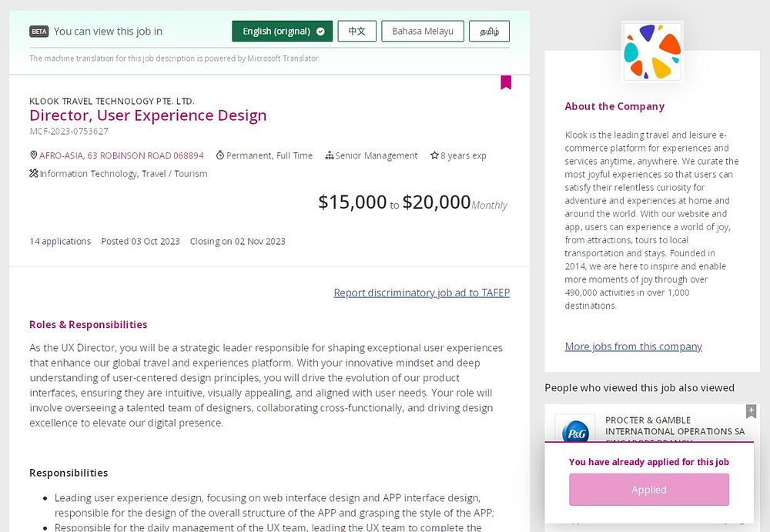Click the tools icon beside Information Technology
Screen dimensions: 770x532
(x=34, y=173)
